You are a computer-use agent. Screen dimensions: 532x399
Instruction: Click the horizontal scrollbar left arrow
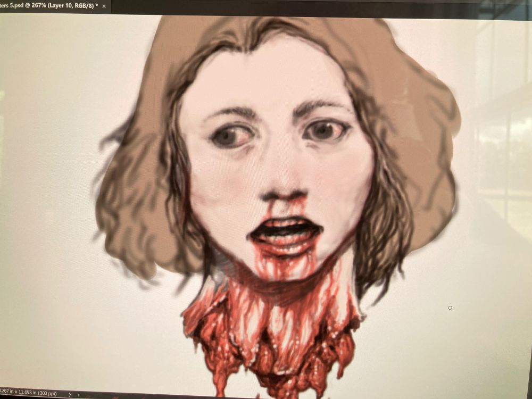click(x=78, y=395)
